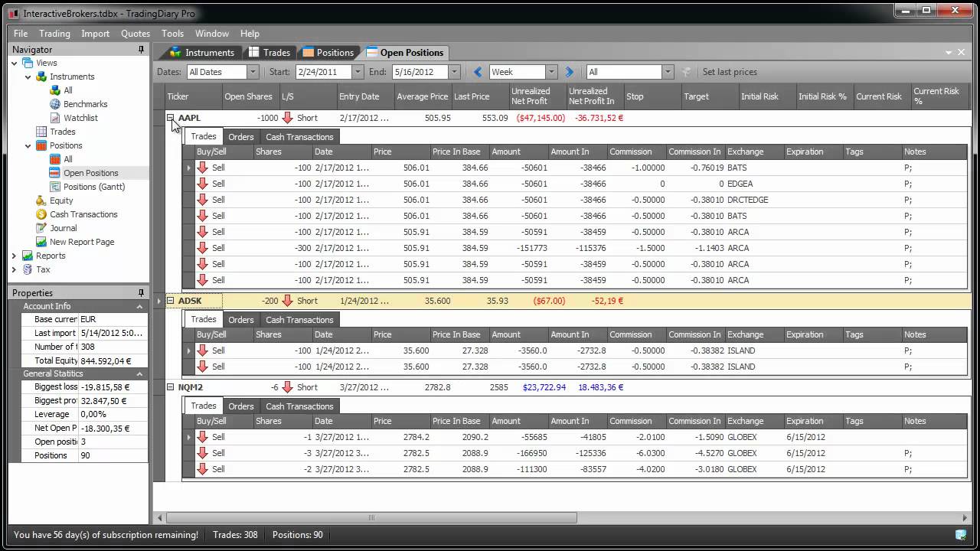Collapse the Account Info section
The height and width of the screenshot is (551, 980).
click(x=139, y=306)
